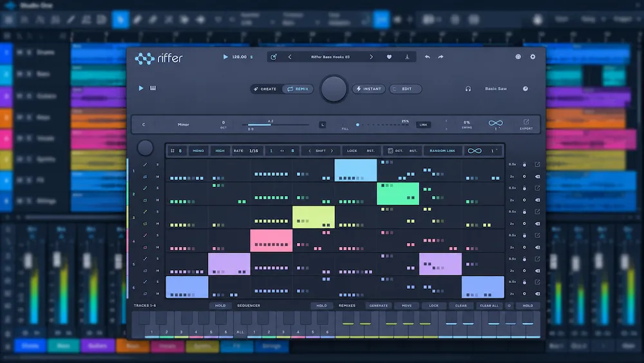This screenshot has width=644, height=363.
Task: Open the piano keyboard icon
Action: click(153, 88)
